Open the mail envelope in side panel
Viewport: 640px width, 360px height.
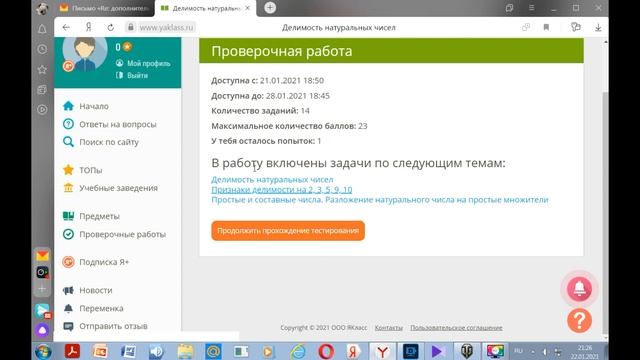click(x=42, y=256)
